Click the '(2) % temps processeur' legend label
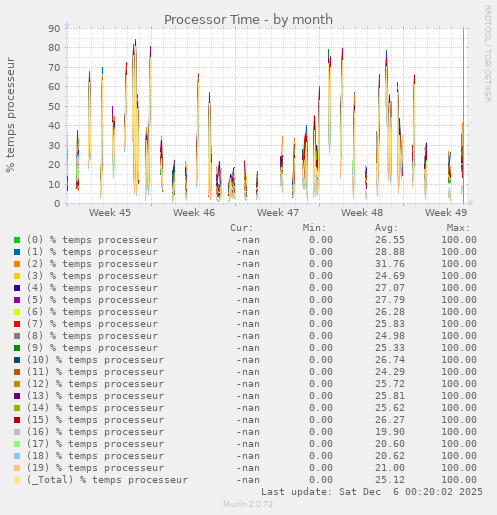The width and height of the screenshot is (497, 515). pos(92,264)
